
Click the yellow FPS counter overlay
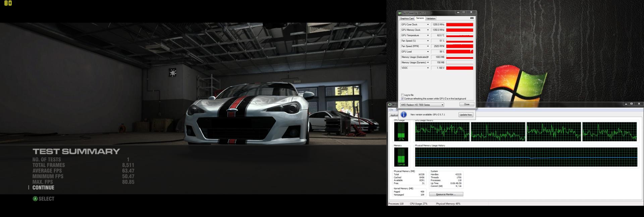click(x=8, y=3)
